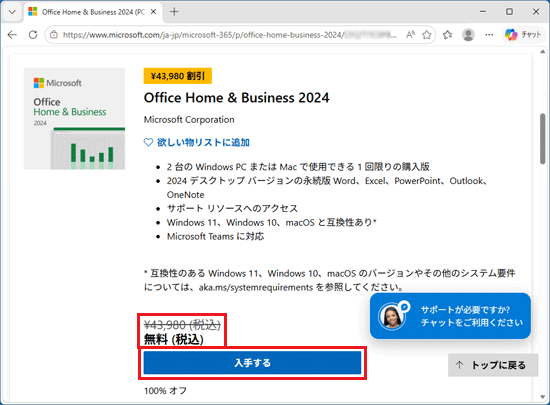Click the サポート リソースへのアクセス bullet

point(232,209)
